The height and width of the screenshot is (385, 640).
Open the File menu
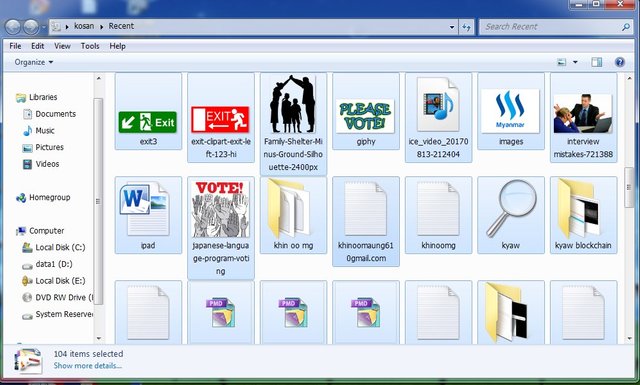15,46
